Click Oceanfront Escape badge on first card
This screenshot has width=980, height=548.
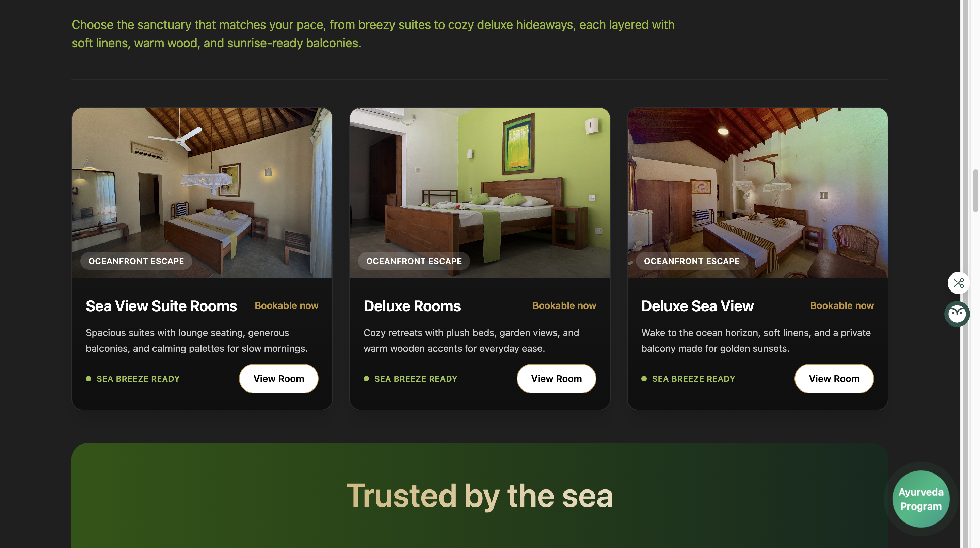(x=136, y=261)
